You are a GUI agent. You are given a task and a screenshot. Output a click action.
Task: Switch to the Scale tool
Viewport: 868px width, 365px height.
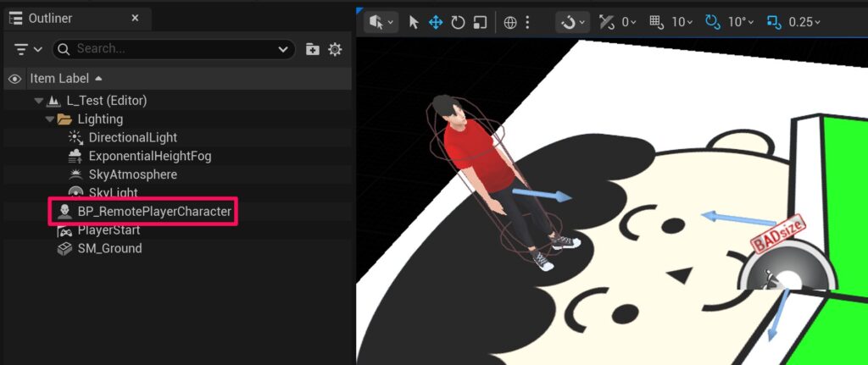coord(481,22)
